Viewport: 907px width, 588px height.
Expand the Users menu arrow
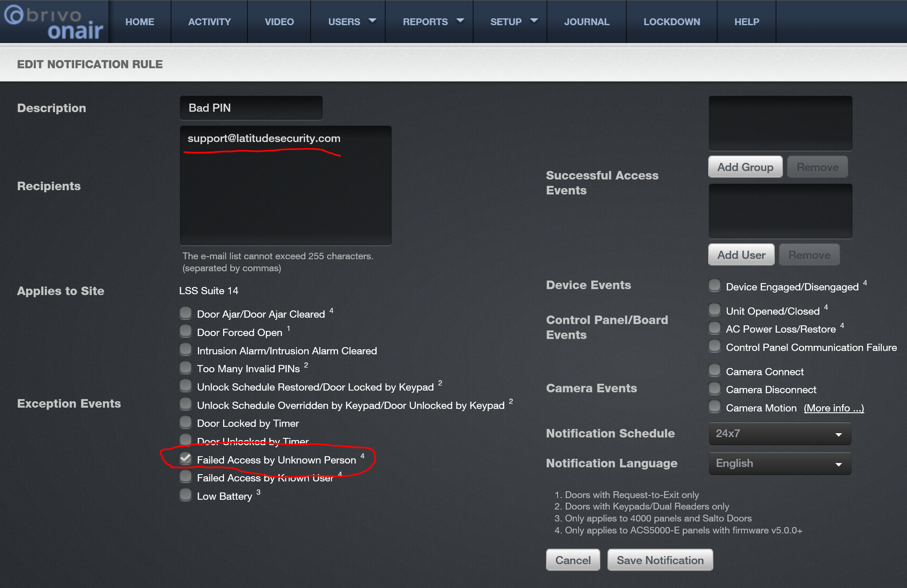(x=372, y=20)
